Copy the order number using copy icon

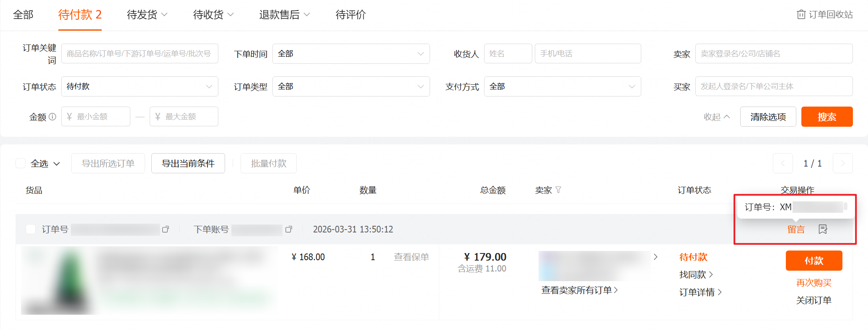(x=166, y=230)
